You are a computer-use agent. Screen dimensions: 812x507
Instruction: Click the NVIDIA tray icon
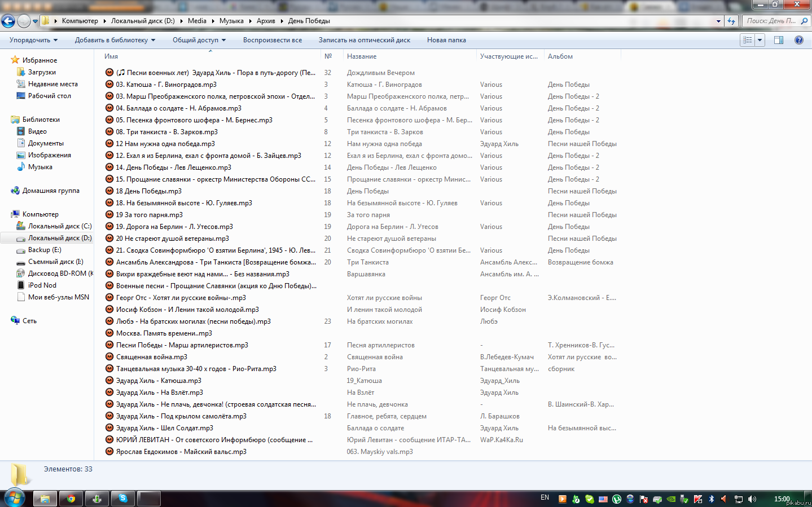(671, 499)
